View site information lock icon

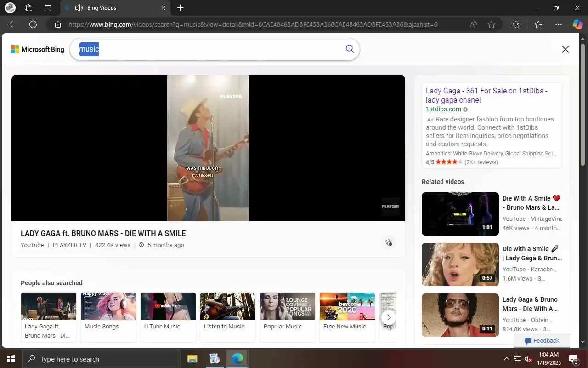[58, 24]
